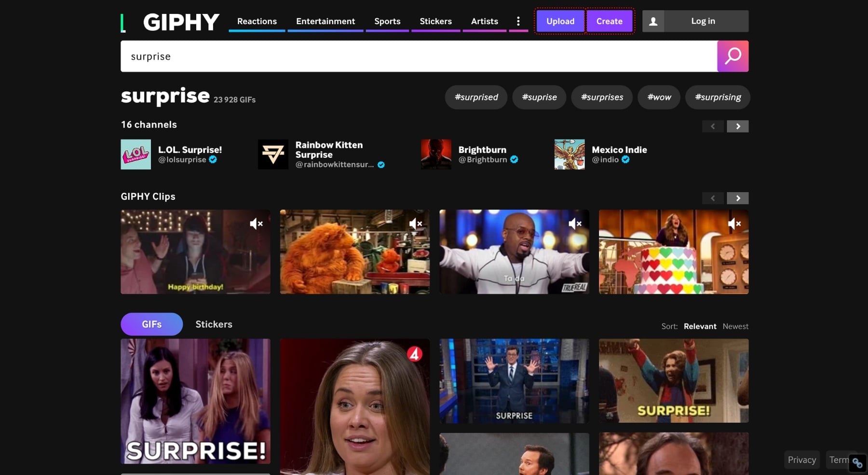
Task: Open the Reactions menu
Action: pos(257,21)
